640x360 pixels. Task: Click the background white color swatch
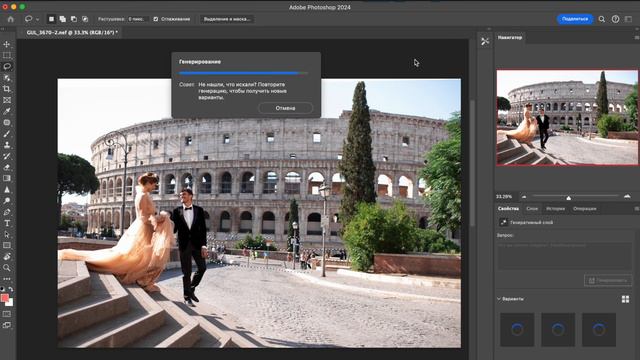click(x=10, y=303)
